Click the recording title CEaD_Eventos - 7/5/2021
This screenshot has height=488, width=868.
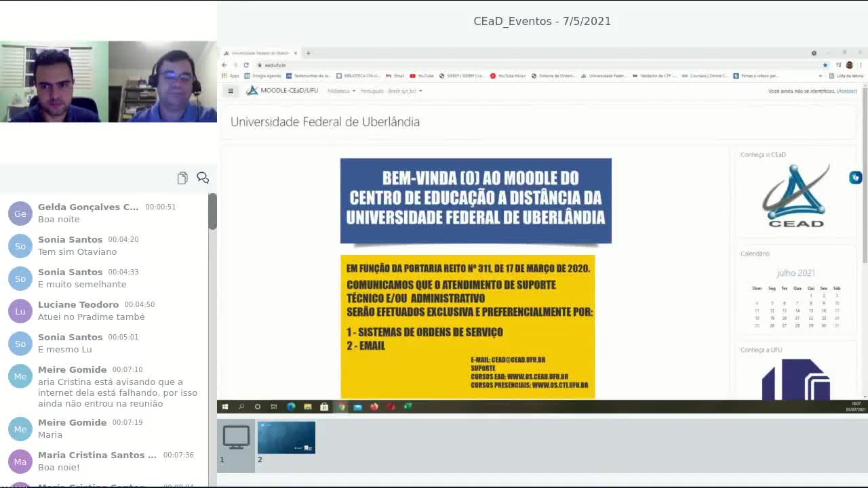(542, 21)
